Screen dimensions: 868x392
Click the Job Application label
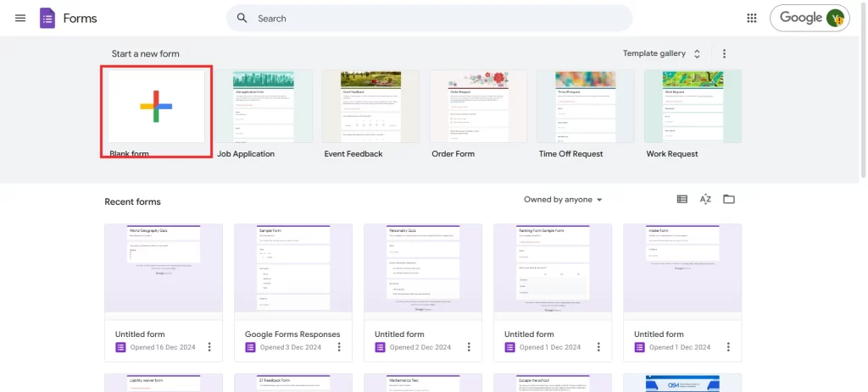pos(246,154)
